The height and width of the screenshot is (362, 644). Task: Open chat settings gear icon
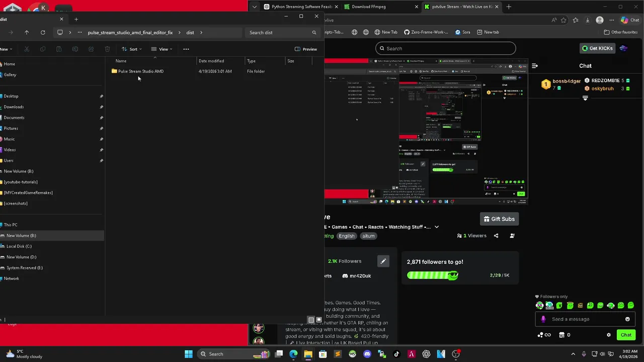608,335
